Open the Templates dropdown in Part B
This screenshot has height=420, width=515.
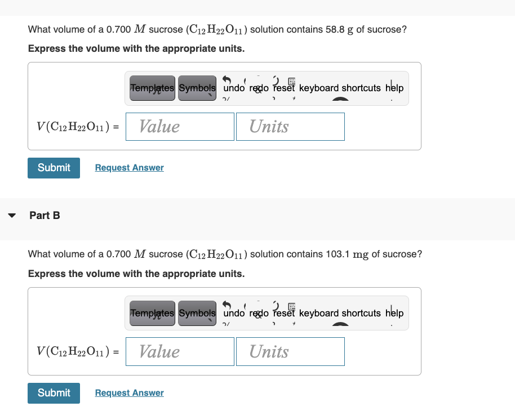click(x=151, y=313)
